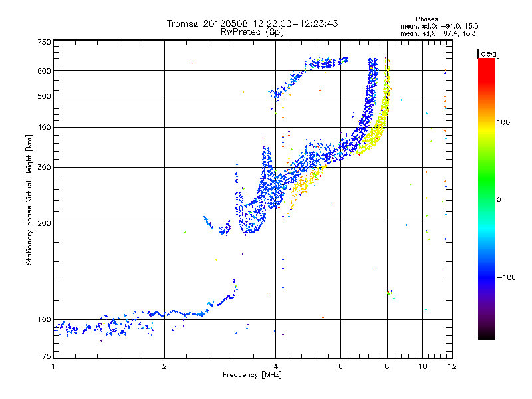This screenshot has height=399, width=532.
Task: Click the 'RwPretec (8p)' subtitle
Action: point(252,32)
